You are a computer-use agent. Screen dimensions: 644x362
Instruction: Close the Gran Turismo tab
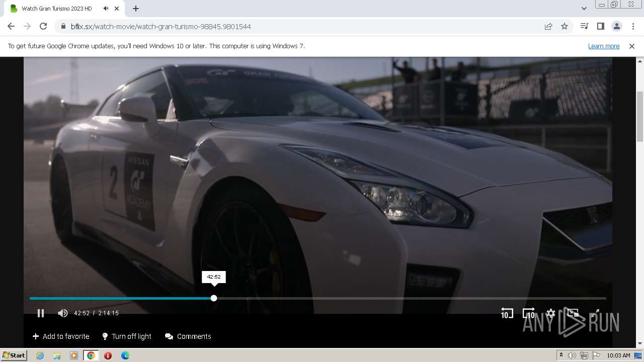[x=117, y=9]
